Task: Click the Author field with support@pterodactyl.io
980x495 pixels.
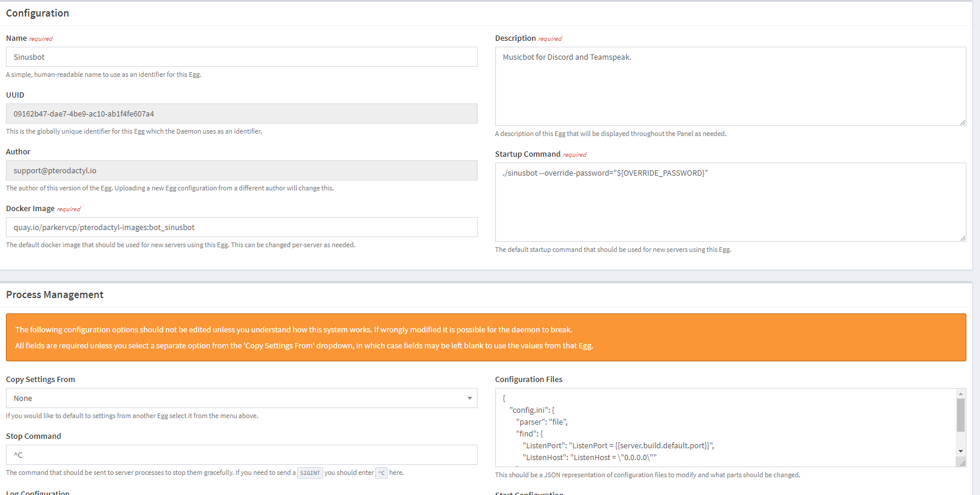Action: pyautogui.click(x=241, y=170)
